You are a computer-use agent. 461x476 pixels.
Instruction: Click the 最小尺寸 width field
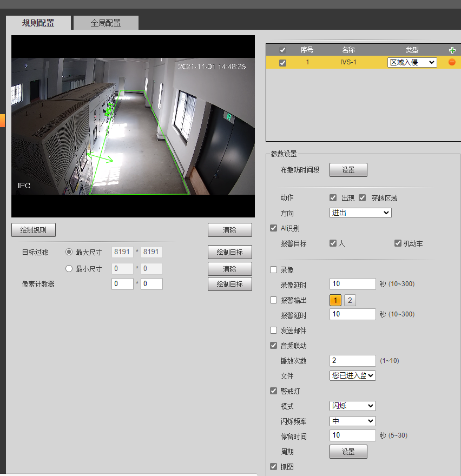click(x=122, y=269)
